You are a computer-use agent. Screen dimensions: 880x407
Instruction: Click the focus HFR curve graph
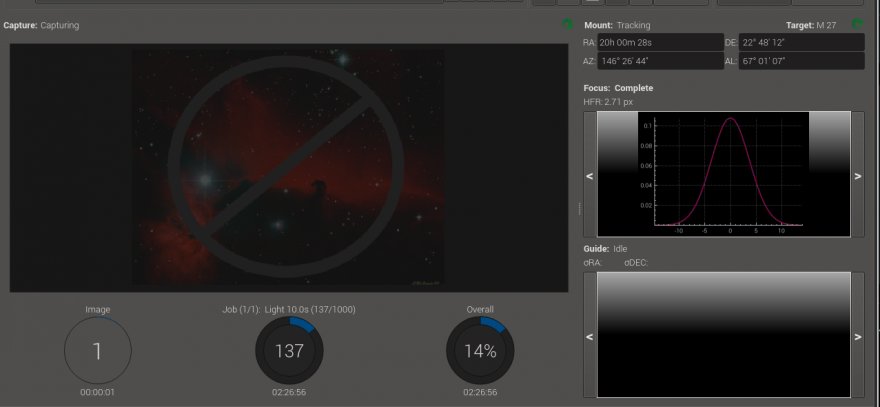[723, 174]
